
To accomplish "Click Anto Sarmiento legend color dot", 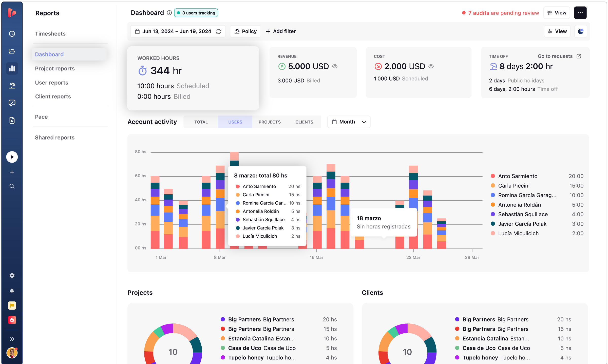I will click(493, 176).
